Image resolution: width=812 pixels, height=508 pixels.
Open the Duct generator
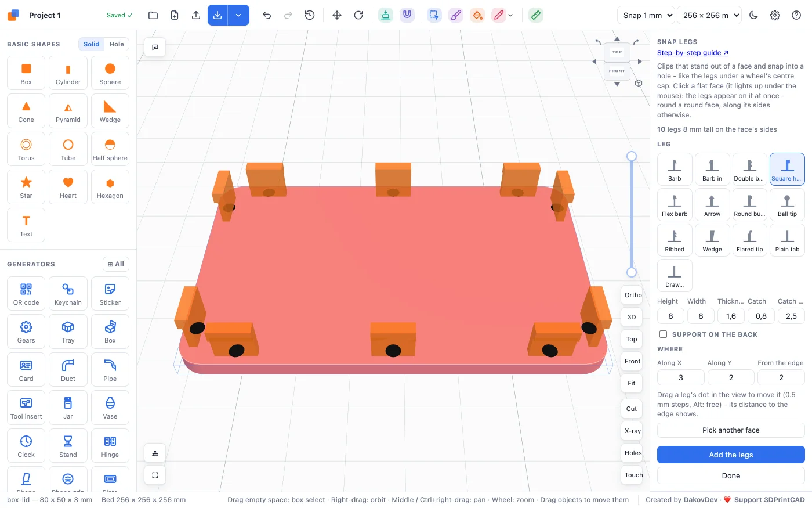click(68, 370)
